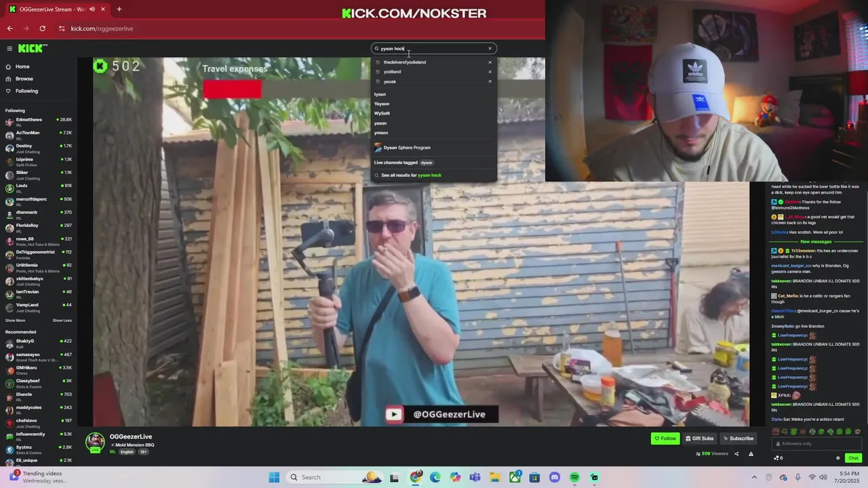The image size is (868, 488).
Task: Remove recent search yeoak
Action: coord(490,81)
